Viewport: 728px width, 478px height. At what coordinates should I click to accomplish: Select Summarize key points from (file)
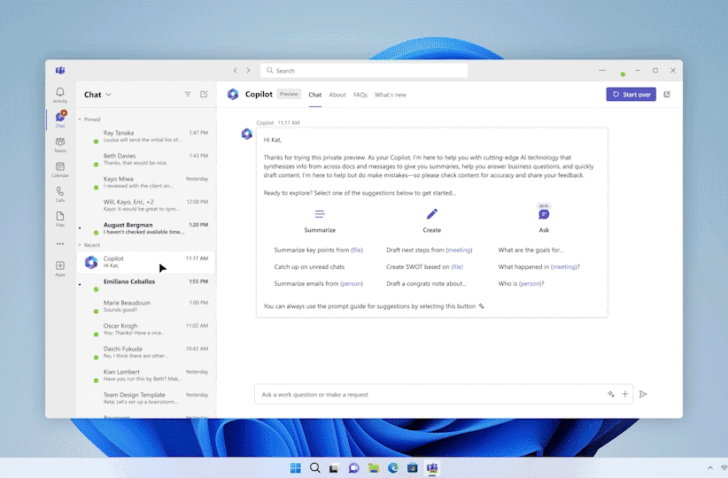tap(318, 250)
